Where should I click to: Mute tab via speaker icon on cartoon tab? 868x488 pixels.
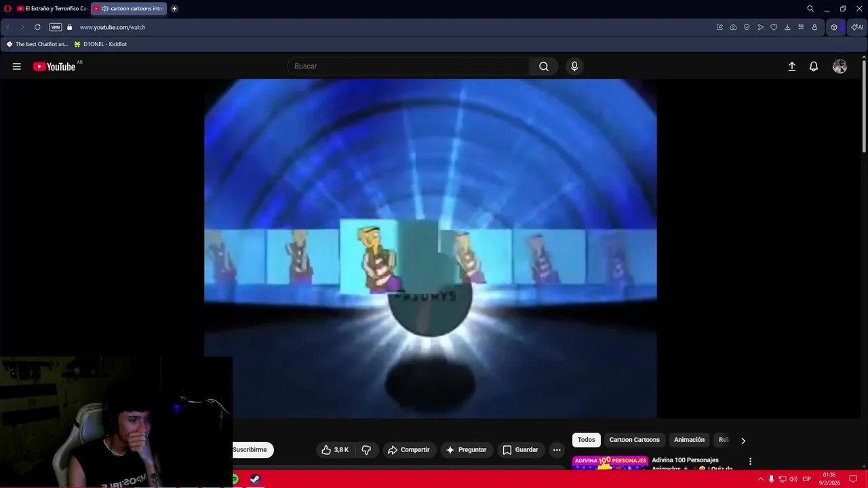[105, 9]
